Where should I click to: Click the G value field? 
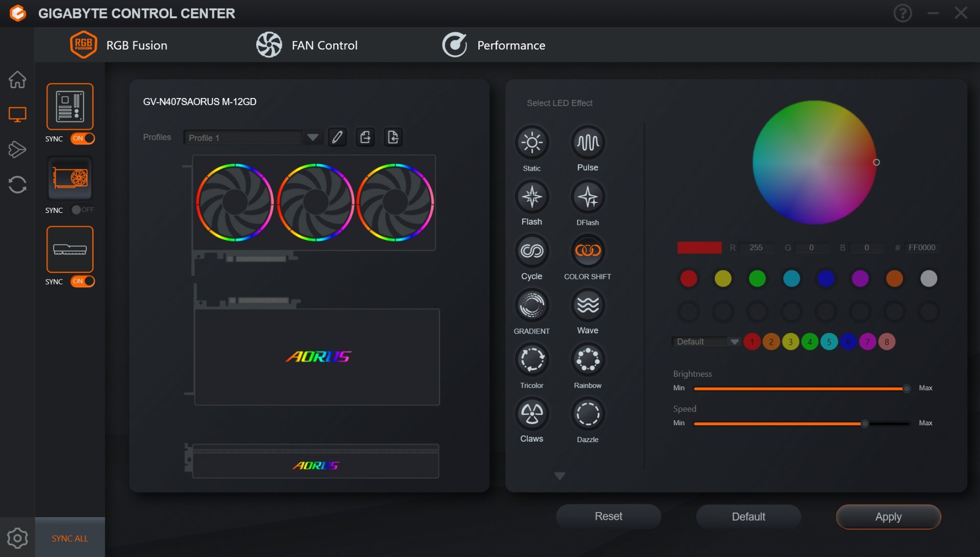pos(811,248)
